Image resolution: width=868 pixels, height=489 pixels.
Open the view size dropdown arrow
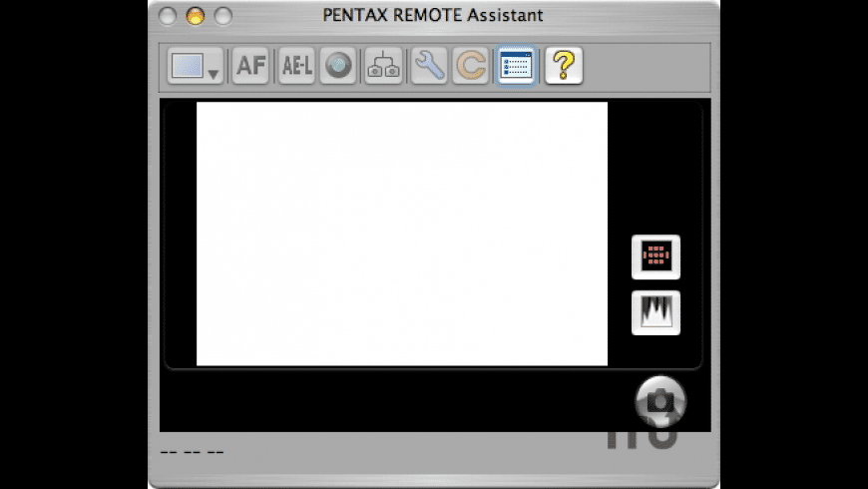214,73
